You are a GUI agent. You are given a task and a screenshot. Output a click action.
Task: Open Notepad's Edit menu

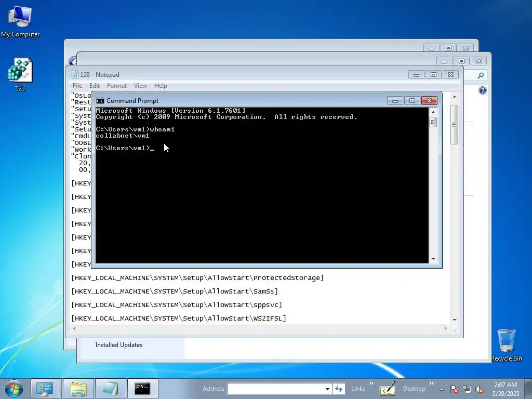click(x=95, y=86)
